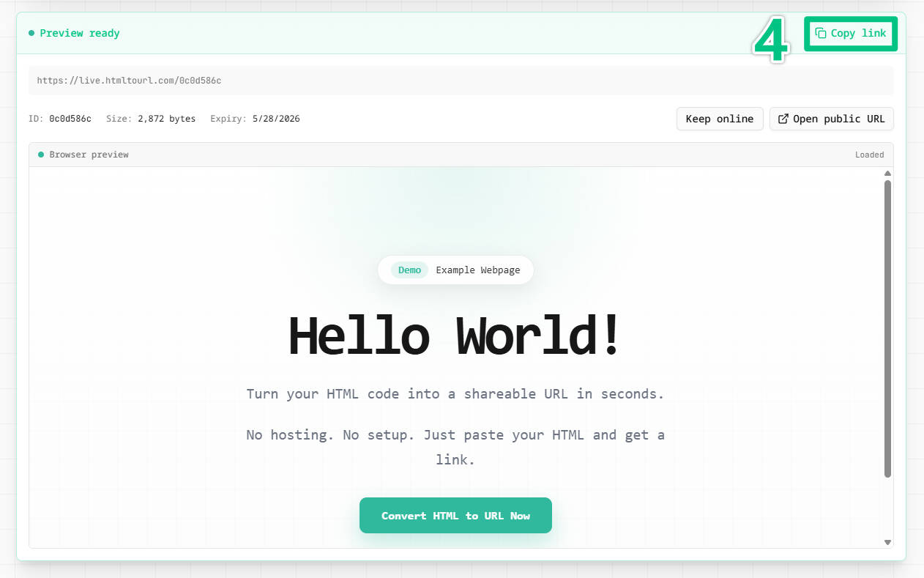Click the No hosting. No setup paragraph
Image resolution: width=924 pixels, height=578 pixels.
click(x=455, y=447)
